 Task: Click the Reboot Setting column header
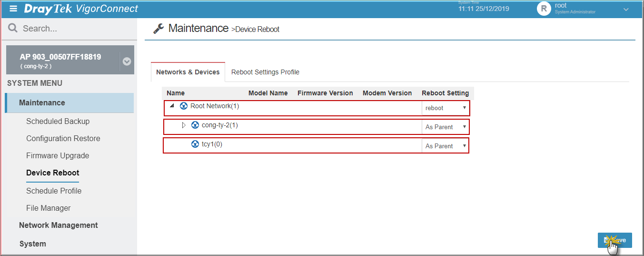point(445,93)
